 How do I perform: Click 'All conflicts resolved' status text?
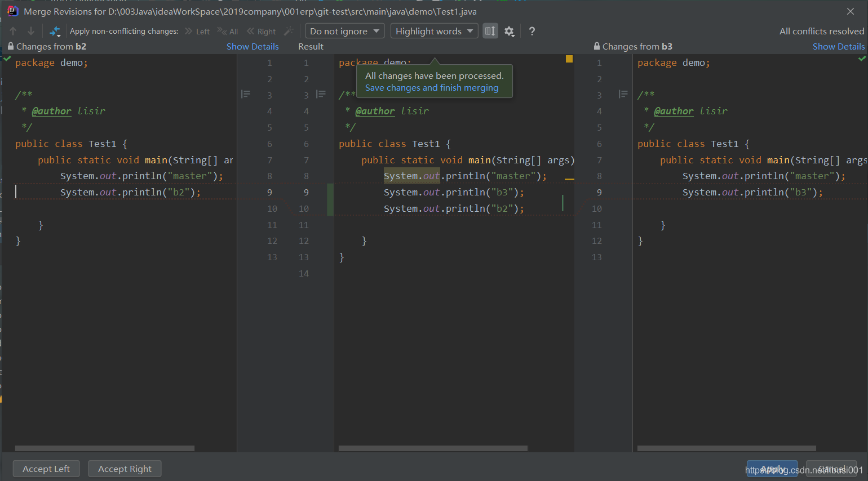822,32
